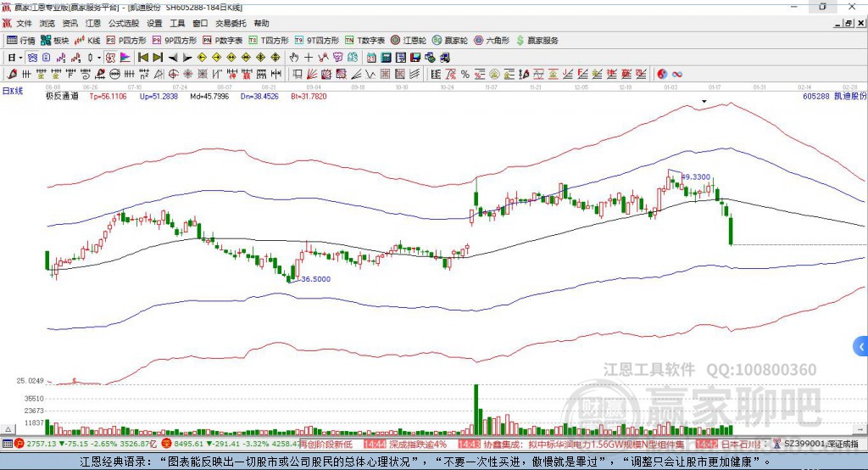Select the crosshair plus cursor tool
This screenshot has height=470, width=868.
click(309, 57)
